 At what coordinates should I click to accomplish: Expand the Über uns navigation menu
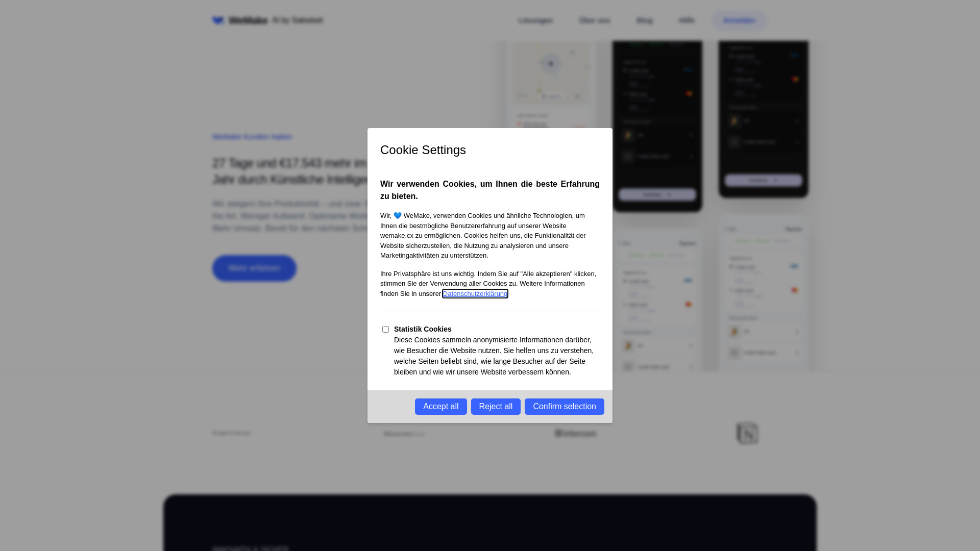point(594,20)
